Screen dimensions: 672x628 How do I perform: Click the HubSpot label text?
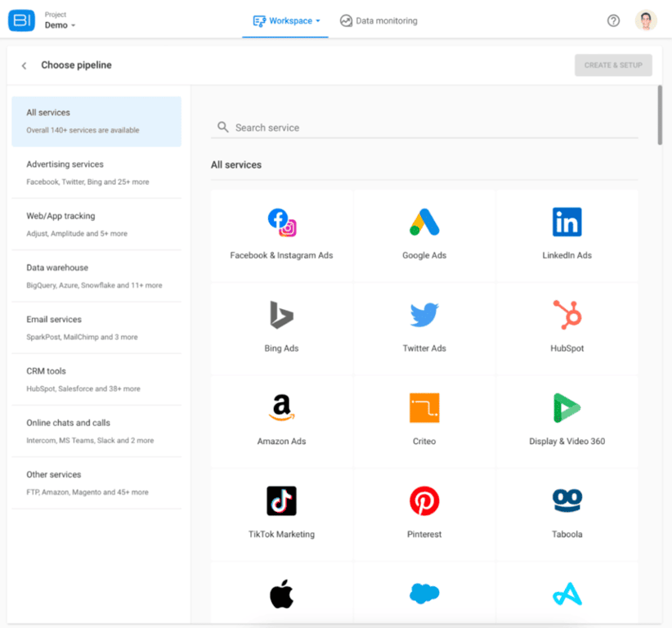tap(567, 348)
